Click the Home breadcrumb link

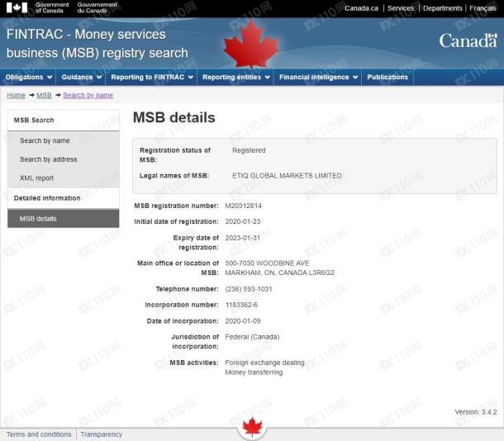pyautogui.click(x=16, y=96)
